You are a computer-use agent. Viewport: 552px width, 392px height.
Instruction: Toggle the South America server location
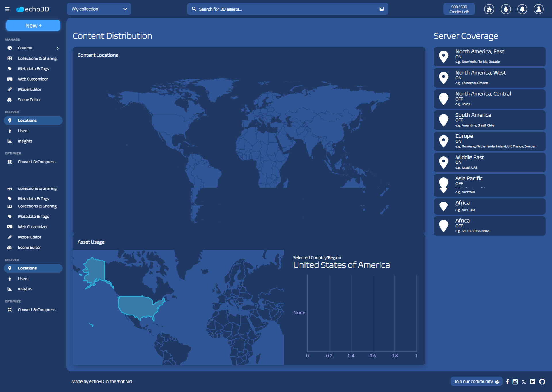444,120
